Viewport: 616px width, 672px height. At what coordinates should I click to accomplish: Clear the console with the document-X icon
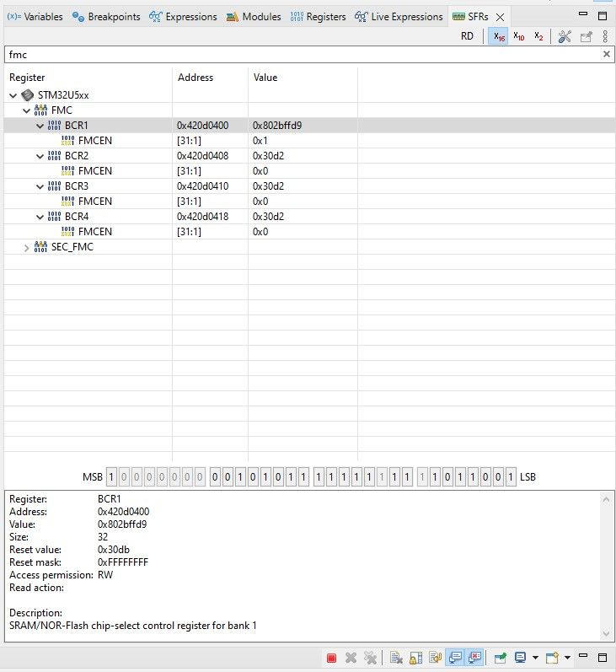coord(396,658)
